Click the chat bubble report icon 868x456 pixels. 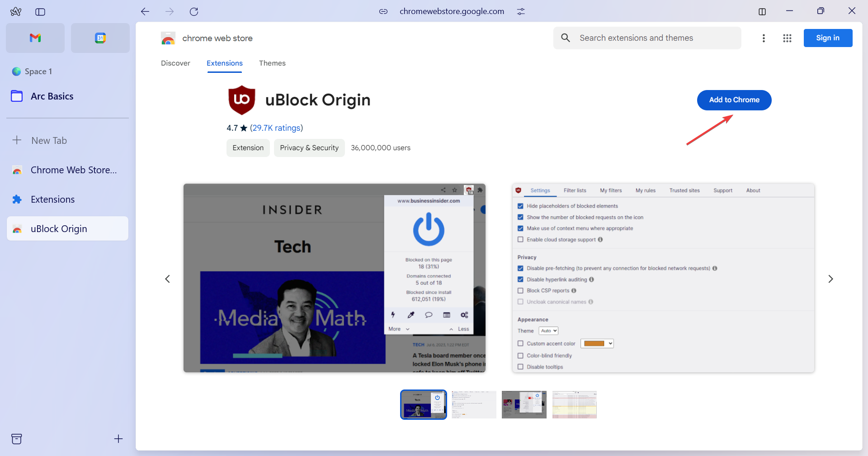click(429, 315)
